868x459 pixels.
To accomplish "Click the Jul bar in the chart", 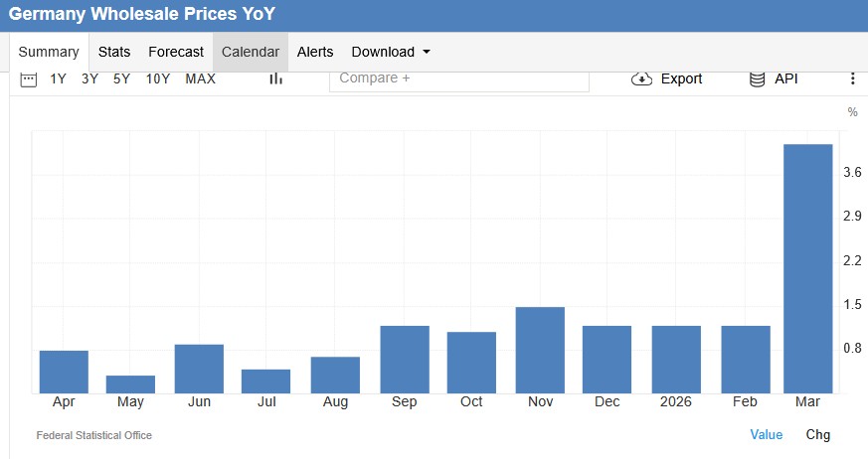I will pyautogui.click(x=265, y=382).
